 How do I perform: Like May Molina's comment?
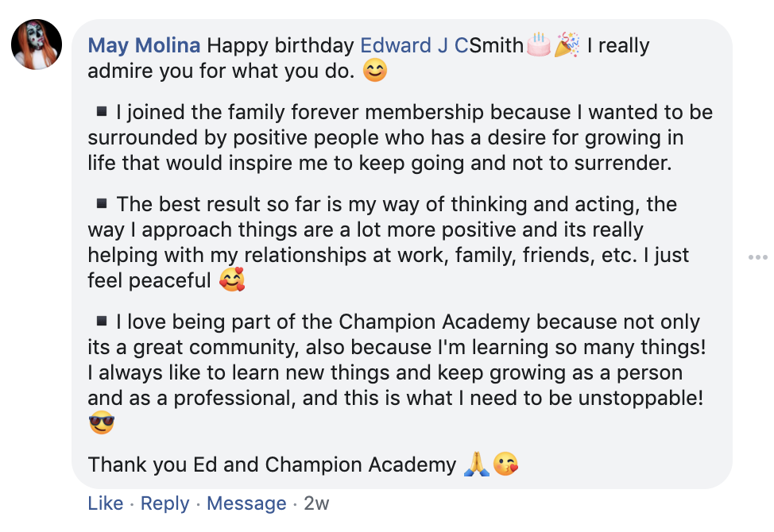pyautogui.click(x=105, y=503)
